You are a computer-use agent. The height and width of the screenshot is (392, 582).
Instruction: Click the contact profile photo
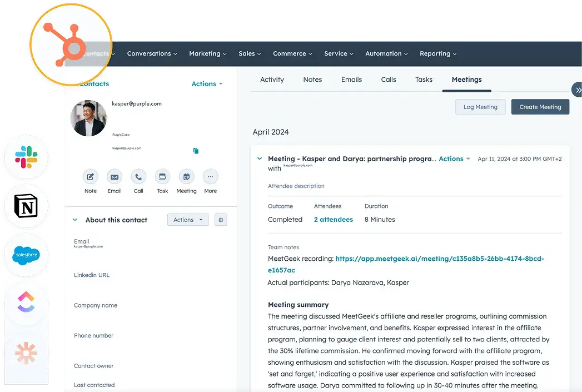pos(88,118)
